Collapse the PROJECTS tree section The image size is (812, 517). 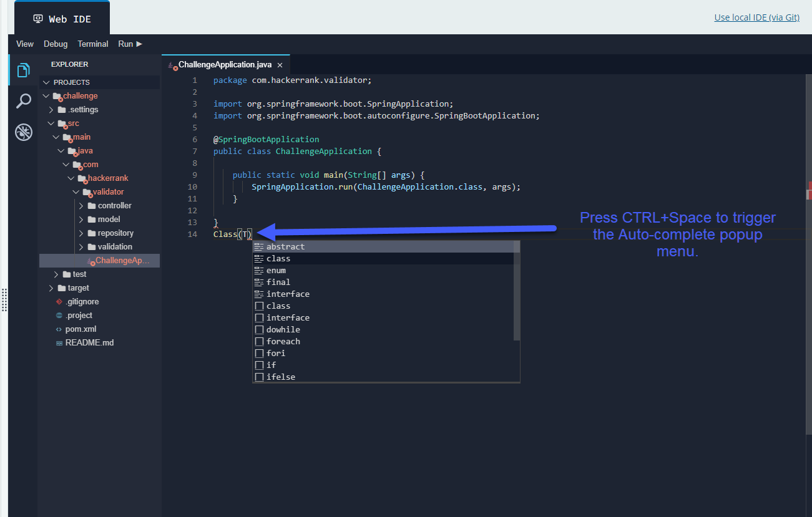(46, 82)
